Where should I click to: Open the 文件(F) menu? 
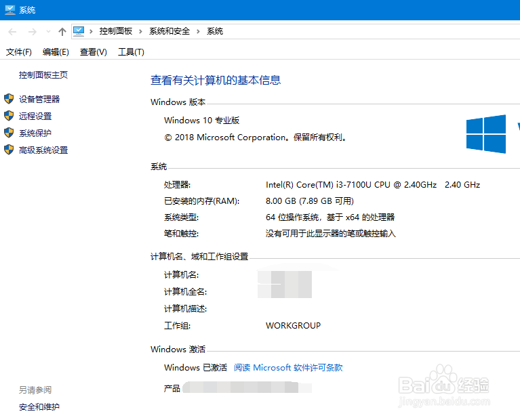click(x=19, y=52)
